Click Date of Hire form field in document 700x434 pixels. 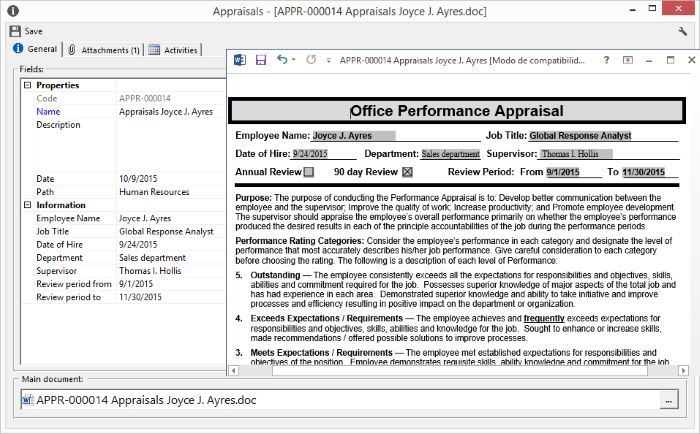[x=310, y=154]
